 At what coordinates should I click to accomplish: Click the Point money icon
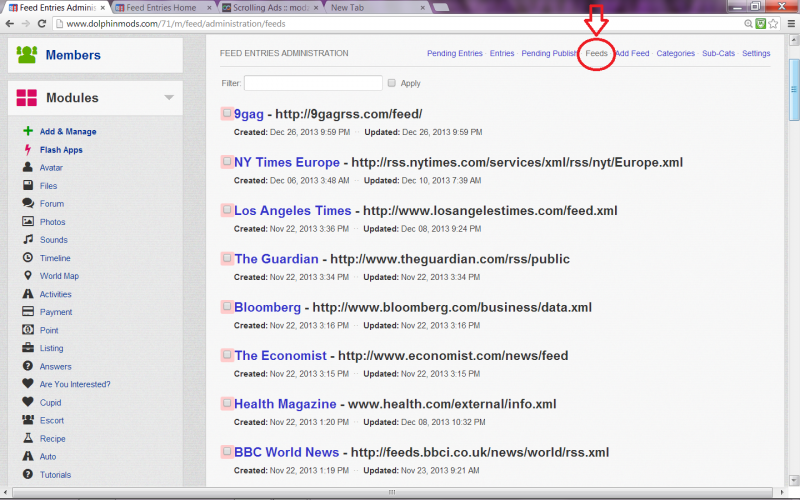point(28,330)
